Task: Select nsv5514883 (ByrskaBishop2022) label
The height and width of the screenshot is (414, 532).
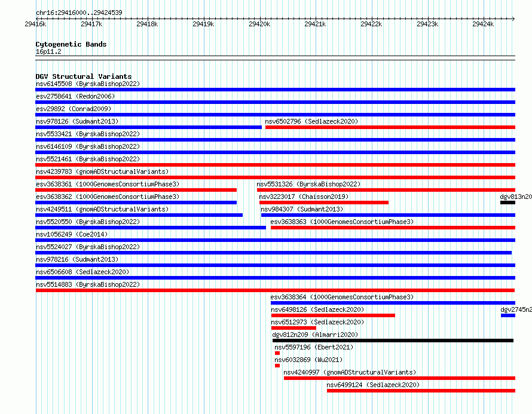Action: tap(88, 284)
